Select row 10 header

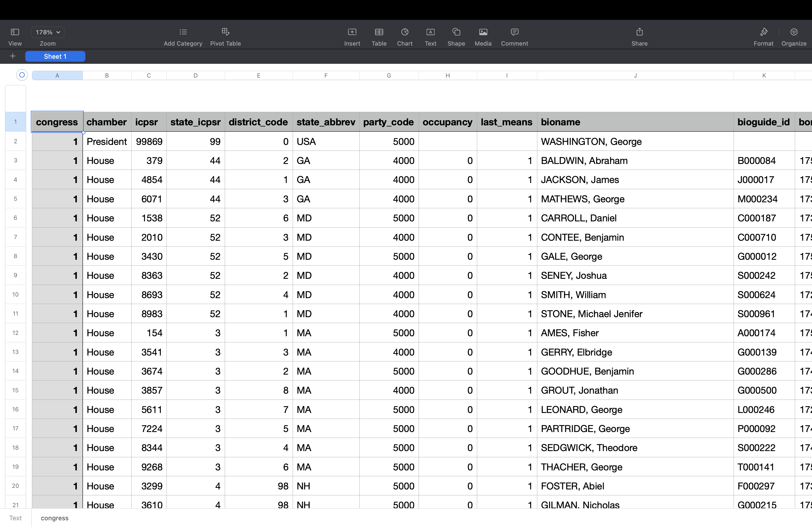pos(15,295)
